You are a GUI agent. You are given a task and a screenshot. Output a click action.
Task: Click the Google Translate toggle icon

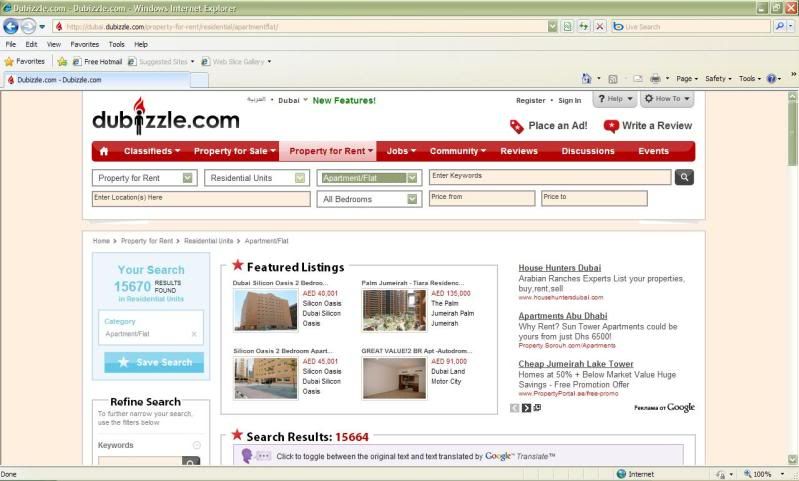[256, 456]
